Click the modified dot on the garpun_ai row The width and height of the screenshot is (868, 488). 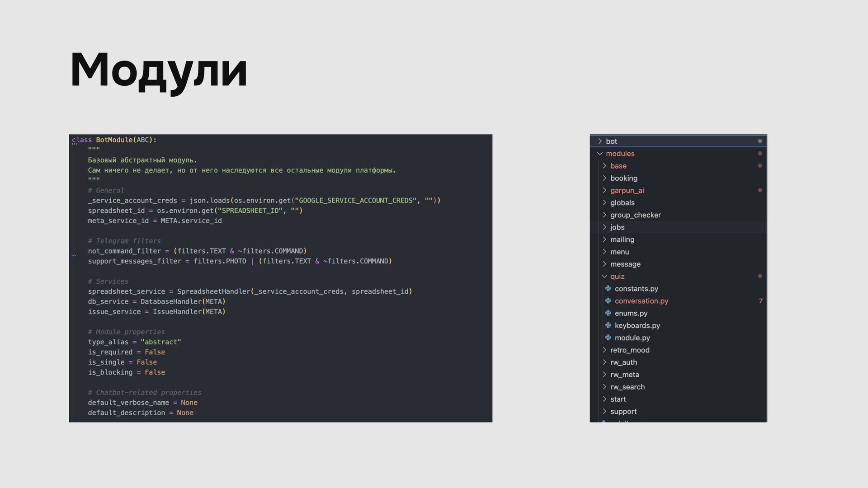pyautogui.click(x=760, y=190)
